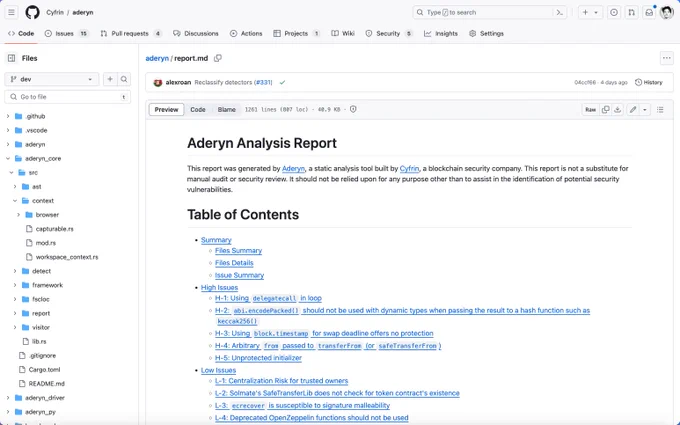Collapse the aderyn_core folder
The width and height of the screenshot is (680, 425).
click(8, 158)
